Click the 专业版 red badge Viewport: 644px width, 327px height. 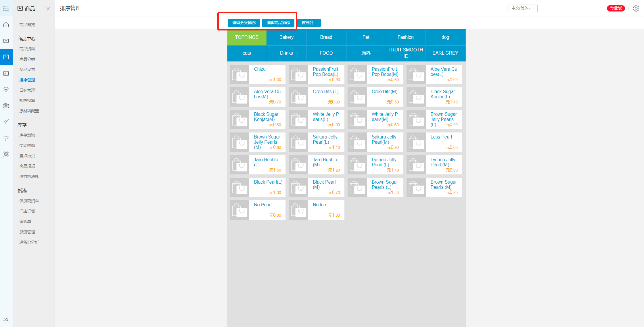tap(616, 8)
